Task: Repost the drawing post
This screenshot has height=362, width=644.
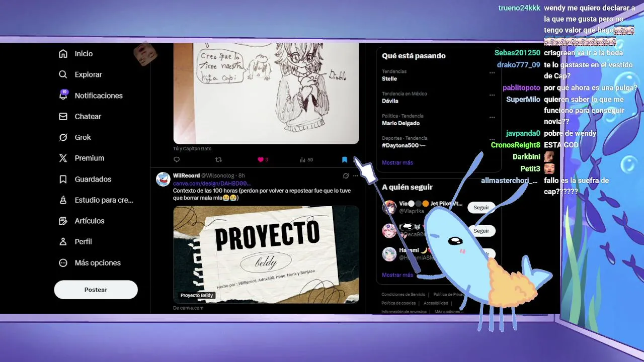Action: tap(218, 159)
